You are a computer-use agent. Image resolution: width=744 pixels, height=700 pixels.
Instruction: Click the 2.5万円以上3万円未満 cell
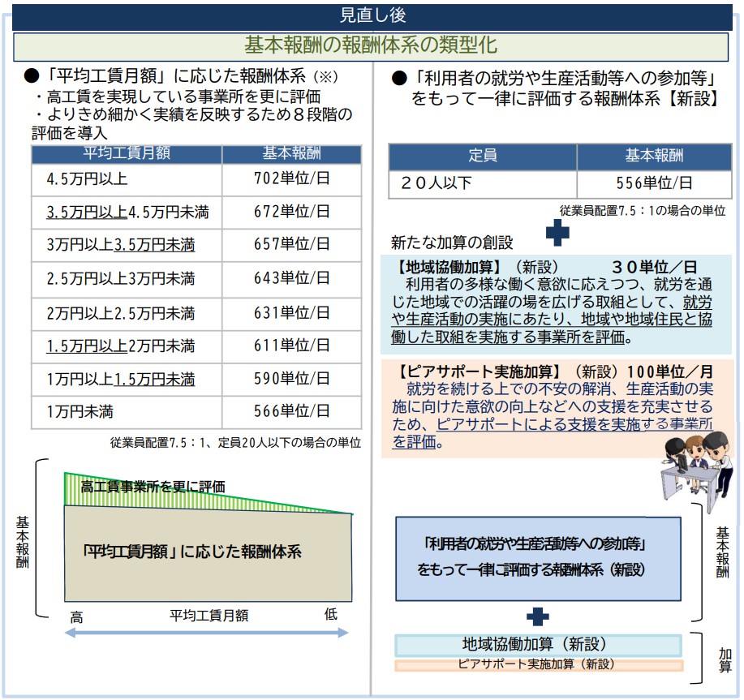click(127, 279)
